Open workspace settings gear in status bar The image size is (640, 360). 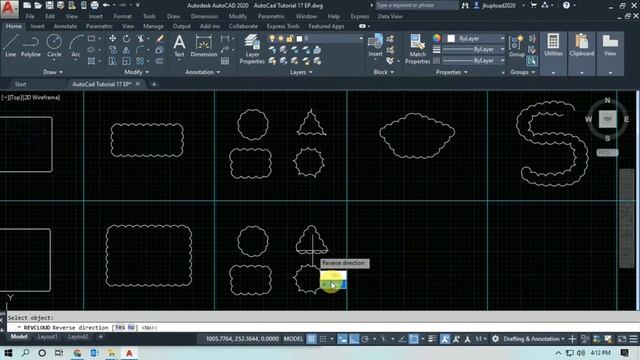[x=495, y=339]
